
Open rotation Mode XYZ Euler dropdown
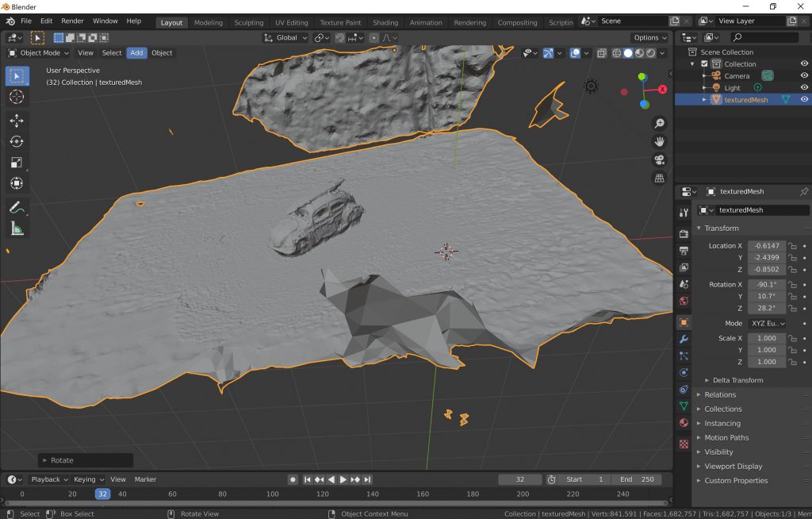(x=767, y=324)
